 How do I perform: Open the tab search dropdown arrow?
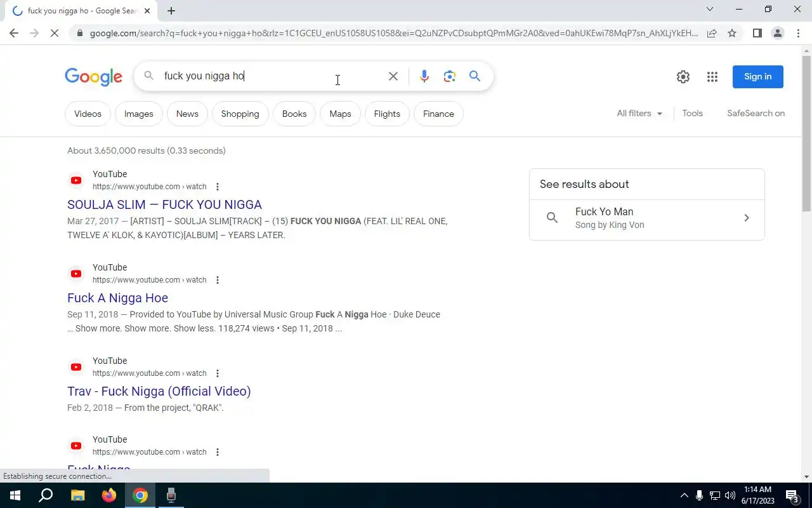click(x=710, y=9)
